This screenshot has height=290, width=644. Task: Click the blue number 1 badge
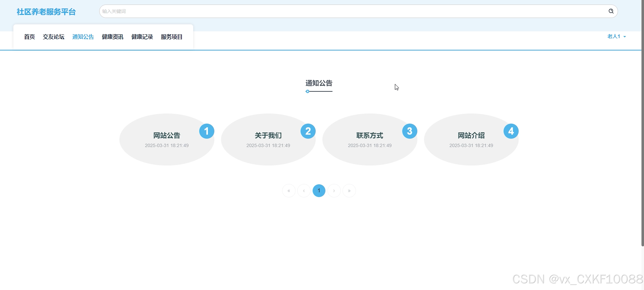pos(206,131)
